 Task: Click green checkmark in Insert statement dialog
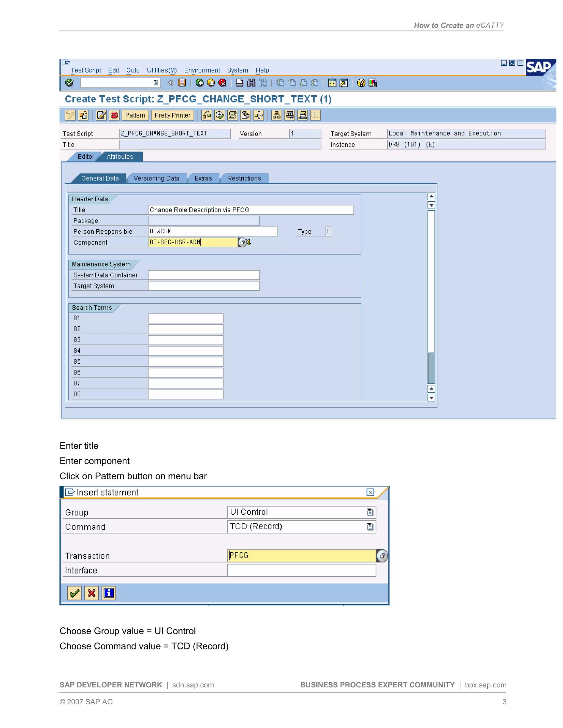(x=74, y=593)
